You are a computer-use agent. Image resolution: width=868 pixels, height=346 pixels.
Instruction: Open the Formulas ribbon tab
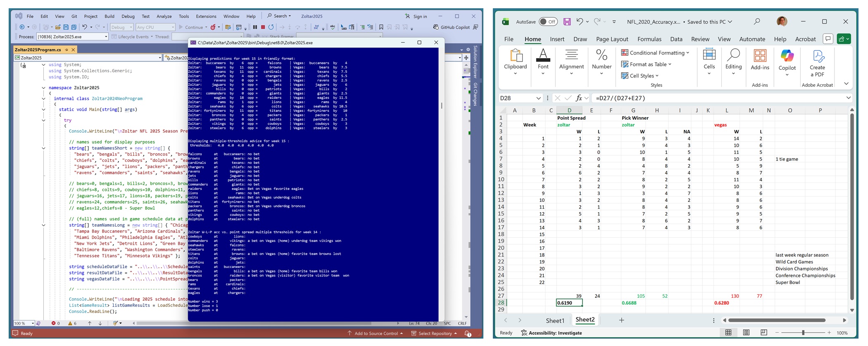coord(649,39)
